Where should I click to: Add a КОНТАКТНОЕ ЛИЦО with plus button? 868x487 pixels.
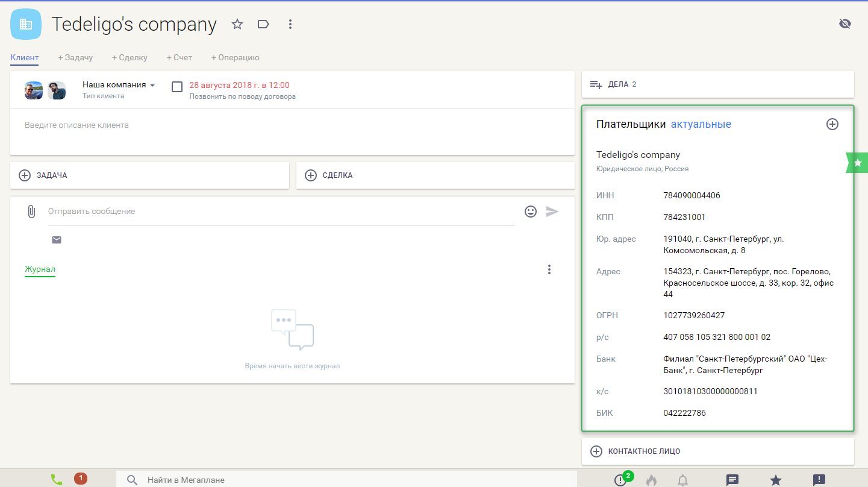(596, 451)
